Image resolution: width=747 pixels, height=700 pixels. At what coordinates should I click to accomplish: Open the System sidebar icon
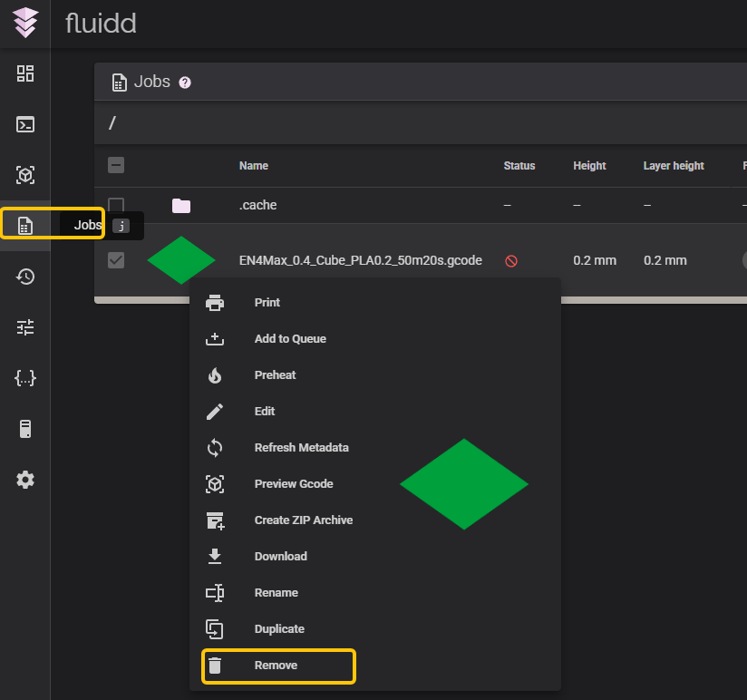25,429
